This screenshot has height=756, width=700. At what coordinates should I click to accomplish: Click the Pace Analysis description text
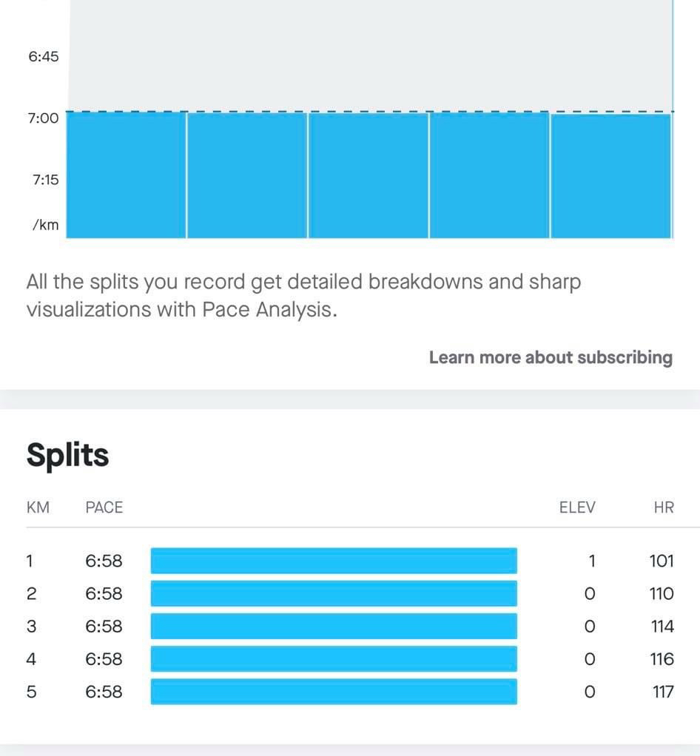pos(303,296)
